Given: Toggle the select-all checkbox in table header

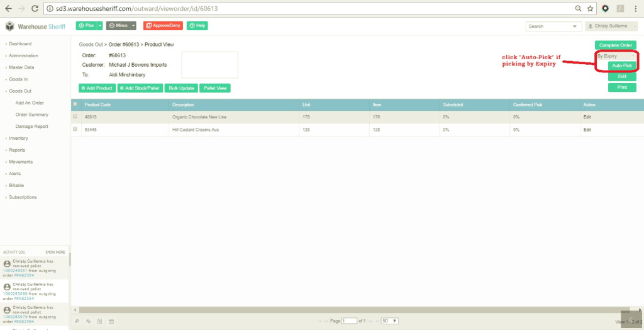Looking at the screenshot, I should tap(75, 104).
